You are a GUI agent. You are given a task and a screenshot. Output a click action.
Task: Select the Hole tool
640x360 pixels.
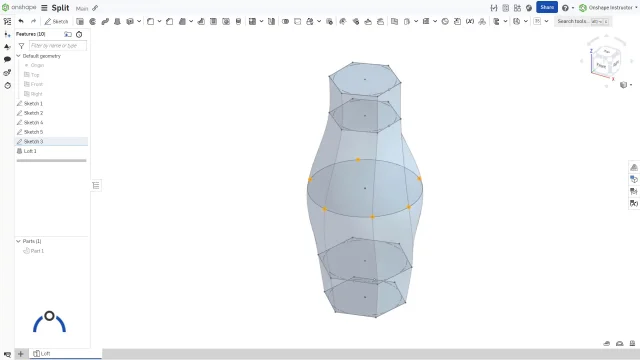[x=226, y=21]
